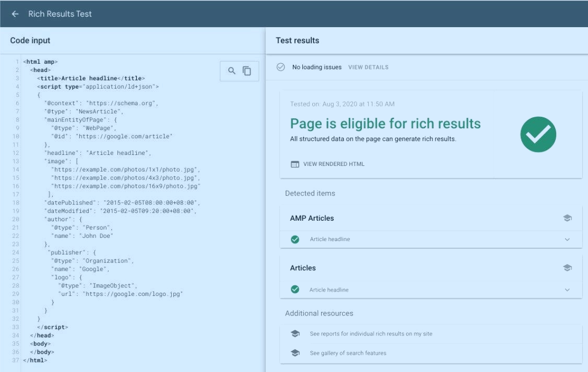The height and width of the screenshot is (372, 588).
Task: Click the closing html tag line
Action: [x=36, y=361]
